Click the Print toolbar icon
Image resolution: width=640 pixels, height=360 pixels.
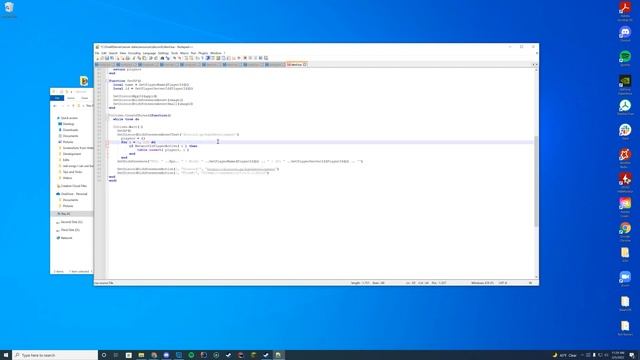coord(127,58)
